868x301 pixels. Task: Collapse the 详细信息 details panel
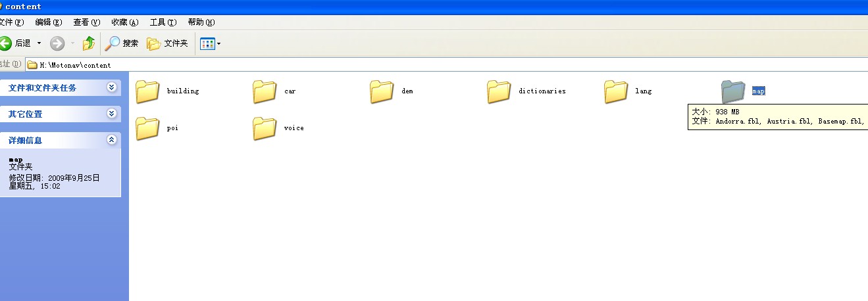[111, 140]
